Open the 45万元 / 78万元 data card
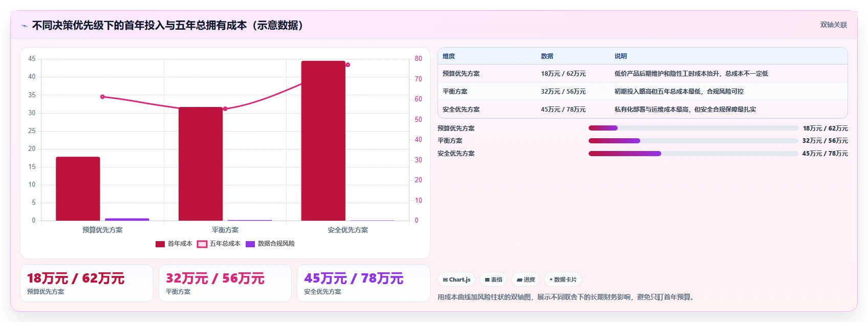Screen dimensions: 868x322 coord(363,283)
